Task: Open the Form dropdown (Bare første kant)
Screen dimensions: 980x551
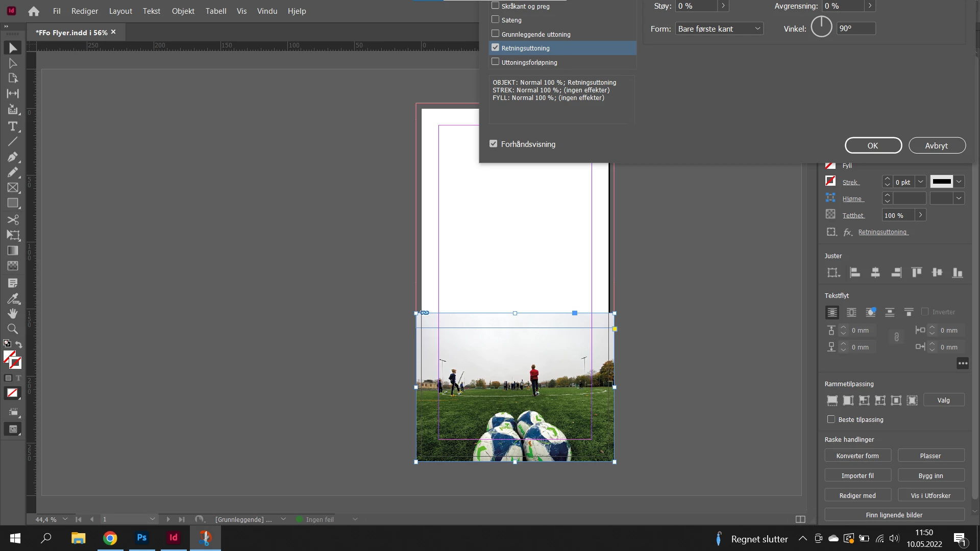Action: (x=719, y=29)
